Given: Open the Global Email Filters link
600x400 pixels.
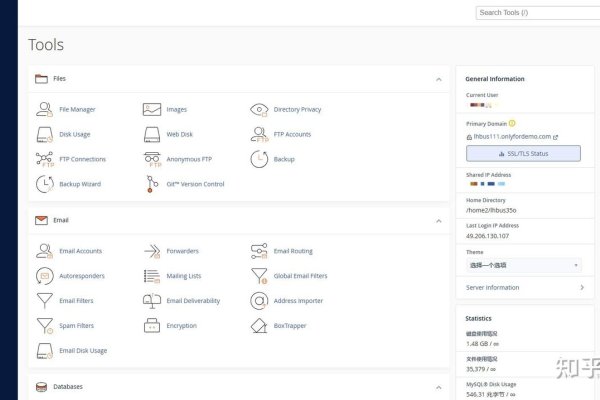Looking at the screenshot, I should (x=300, y=276).
